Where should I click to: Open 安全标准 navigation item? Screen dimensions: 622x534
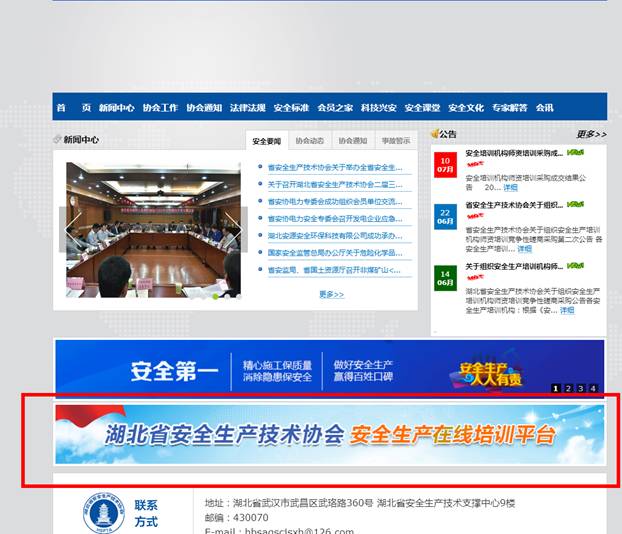point(291,108)
